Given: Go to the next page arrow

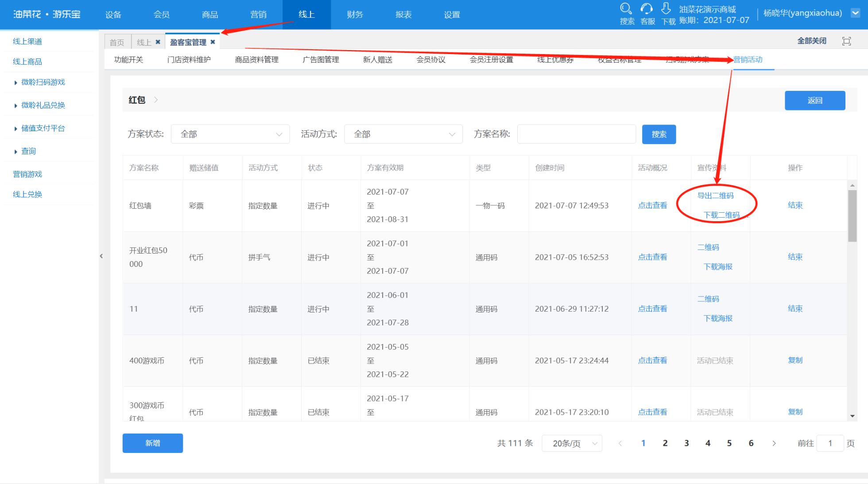Looking at the screenshot, I should pyautogui.click(x=774, y=443).
